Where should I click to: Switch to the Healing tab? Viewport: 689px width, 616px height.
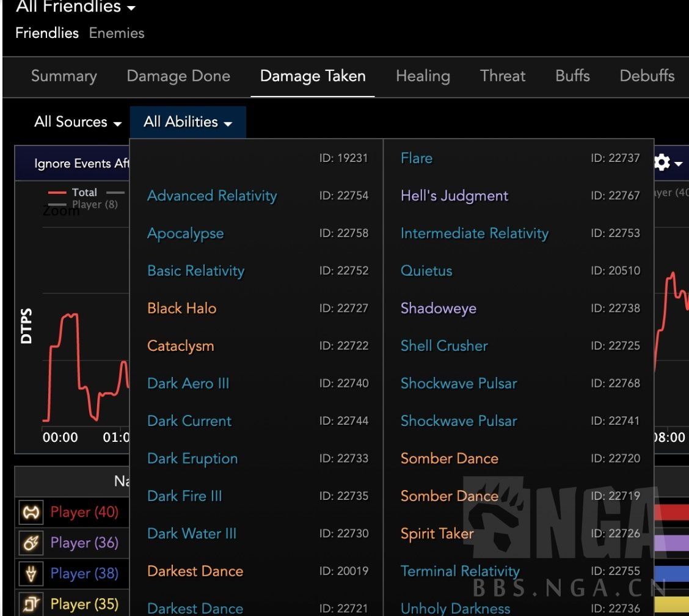[x=423, y=76]
